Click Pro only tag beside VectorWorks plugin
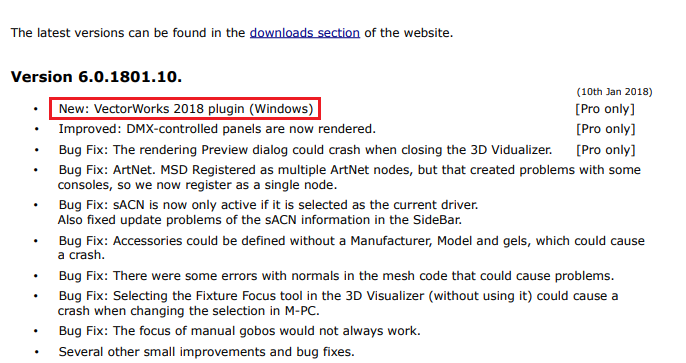The height and width of the screenshot is (363, 686). point(605,109)
